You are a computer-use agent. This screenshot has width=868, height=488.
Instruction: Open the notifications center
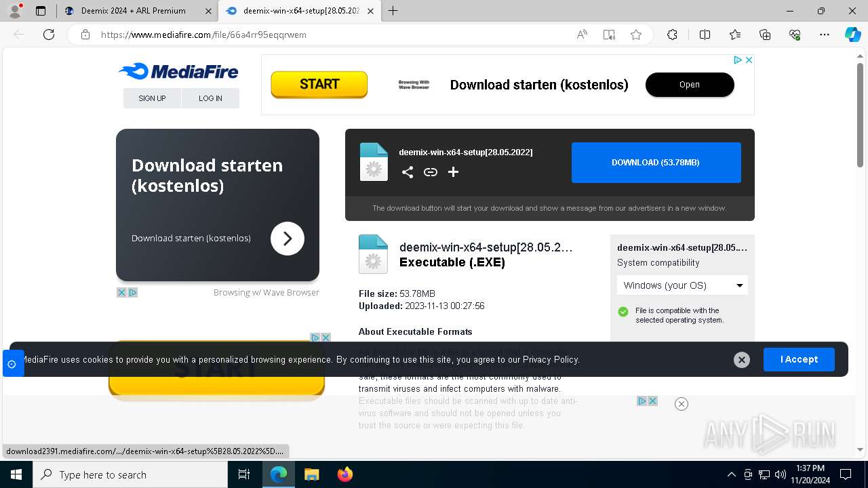click(846, 474)
